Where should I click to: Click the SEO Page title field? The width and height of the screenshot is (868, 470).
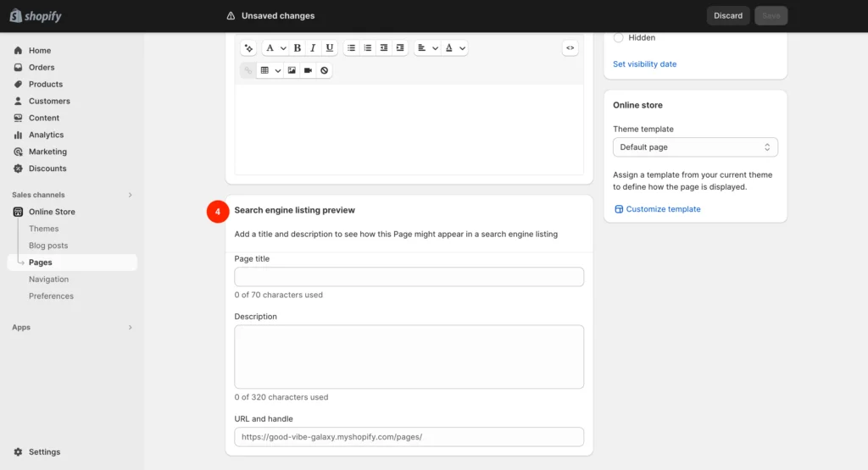[409, 277]
